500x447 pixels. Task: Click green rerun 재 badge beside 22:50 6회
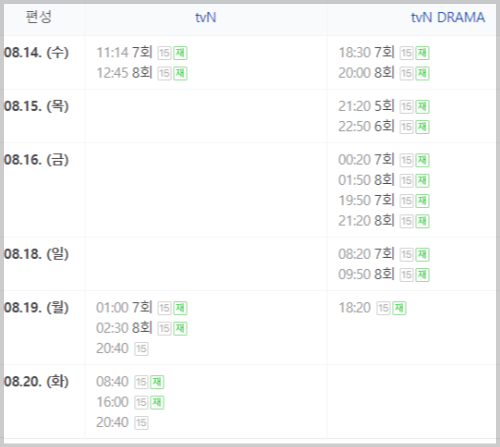pos(422,127)
